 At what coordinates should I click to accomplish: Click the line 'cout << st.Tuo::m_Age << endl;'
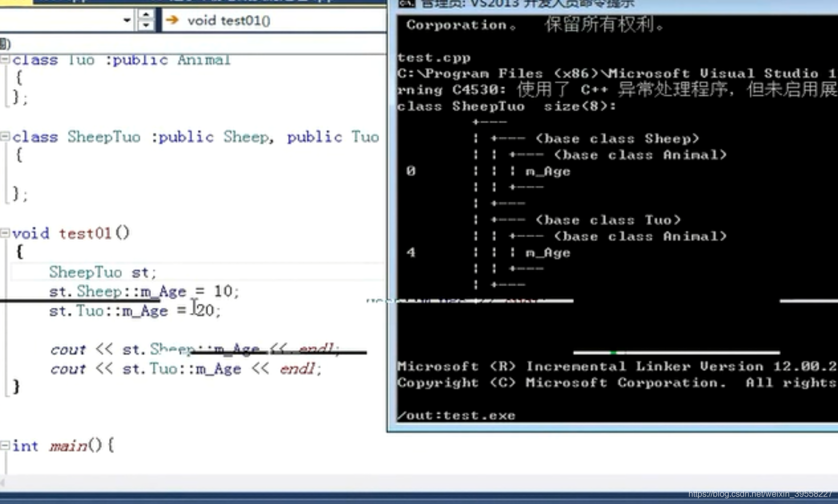(x=186, y=369)
